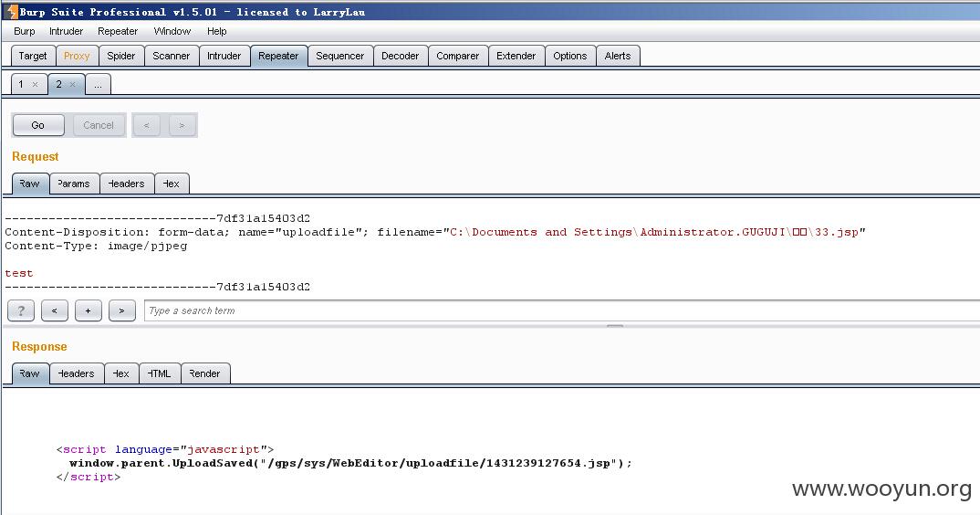
Task: Click the 'Content-Type: image/pjpeg' line
Action: (x=96, y=246)
